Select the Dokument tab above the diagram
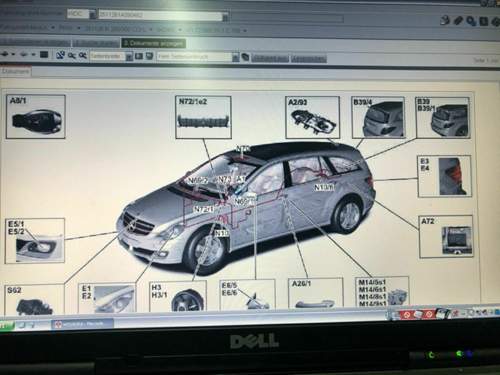Screen dimensions: 500x375 pyautogui.click(x=15, y=71)
